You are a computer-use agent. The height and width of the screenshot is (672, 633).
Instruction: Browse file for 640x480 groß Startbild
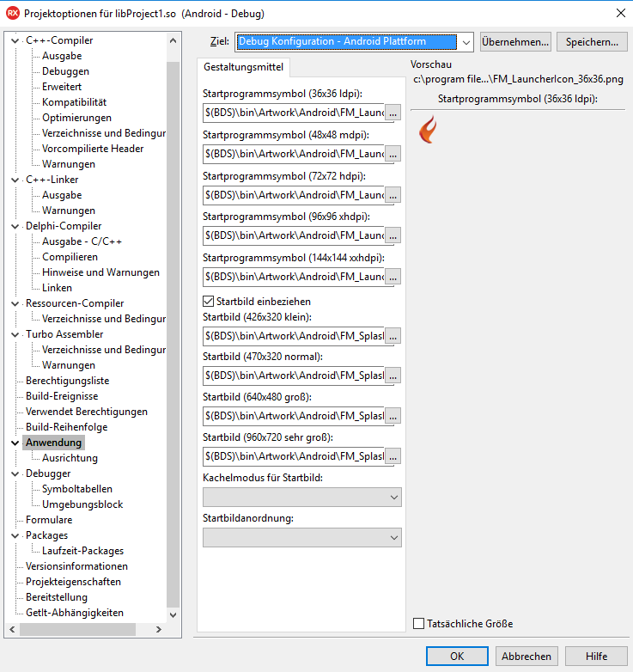coord(393,416)
